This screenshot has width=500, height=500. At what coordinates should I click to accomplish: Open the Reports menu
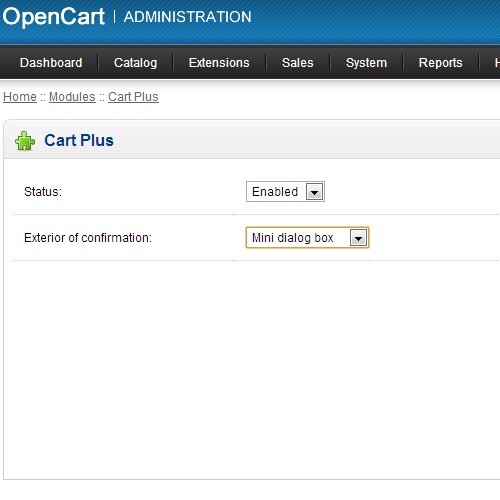(x=440, y=63)
